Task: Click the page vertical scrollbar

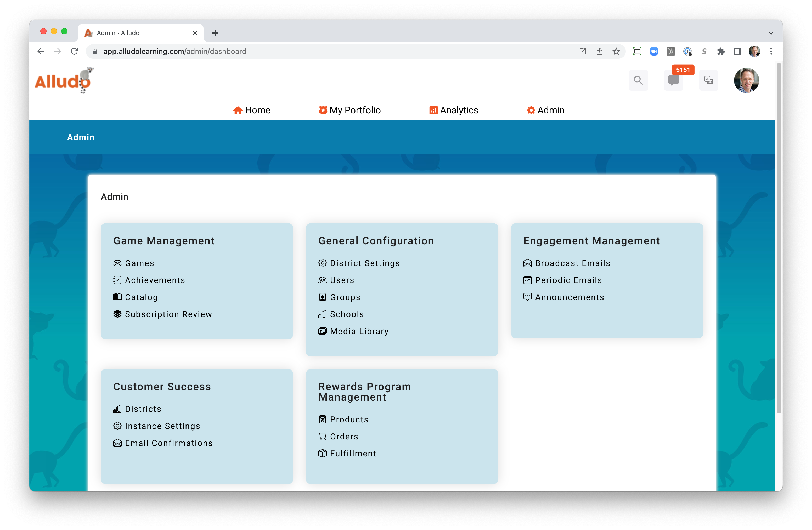Action: coord(779,239)
